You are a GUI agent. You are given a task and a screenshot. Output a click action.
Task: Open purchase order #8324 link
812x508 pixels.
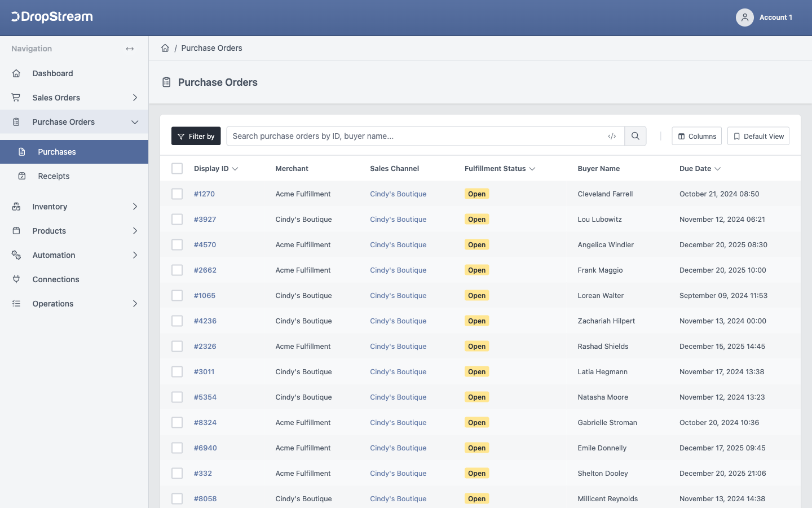click(205, 422)
